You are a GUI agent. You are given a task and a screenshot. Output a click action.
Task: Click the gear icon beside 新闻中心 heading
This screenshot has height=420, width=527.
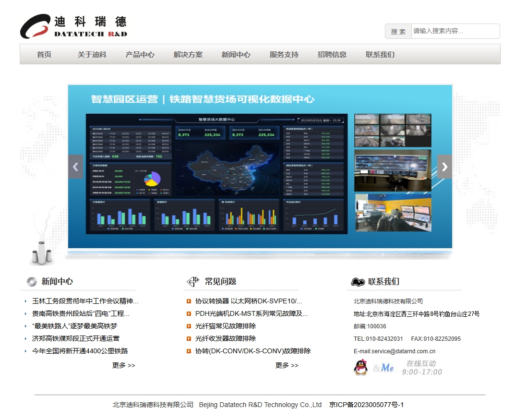[32, 282]
